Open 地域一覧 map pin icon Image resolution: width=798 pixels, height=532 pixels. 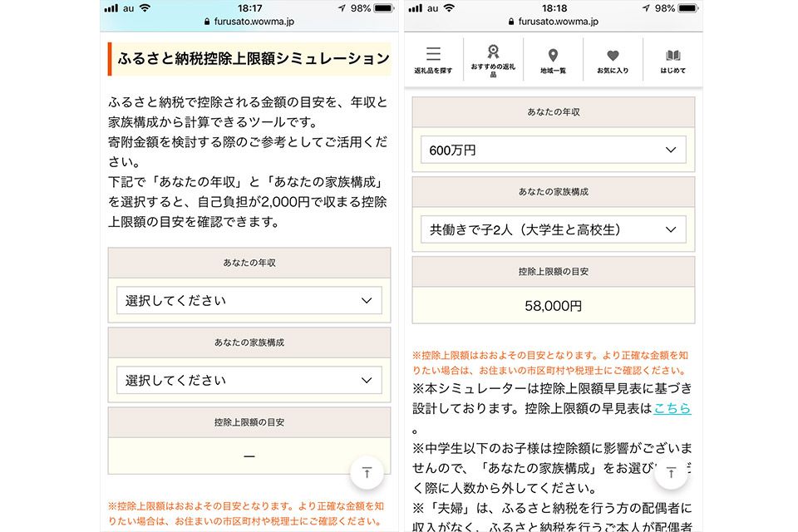tap(553, 60)
